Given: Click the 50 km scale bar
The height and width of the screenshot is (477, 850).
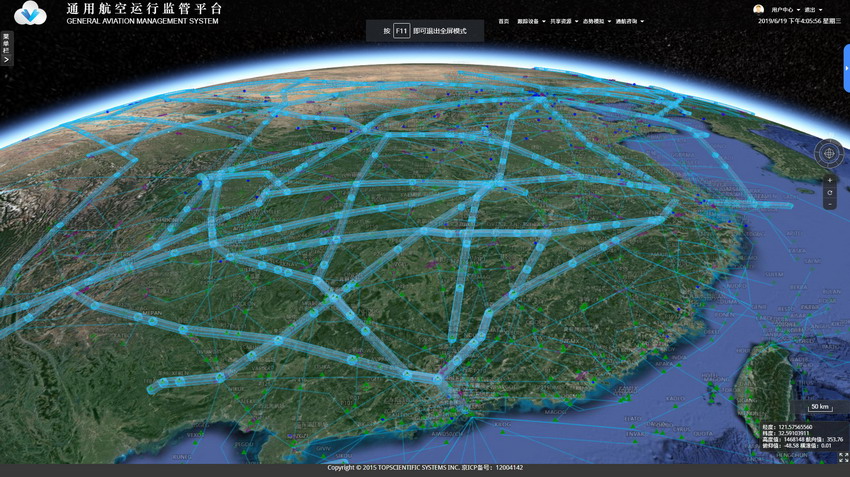Looking at the screenshot, I should 820,408.
